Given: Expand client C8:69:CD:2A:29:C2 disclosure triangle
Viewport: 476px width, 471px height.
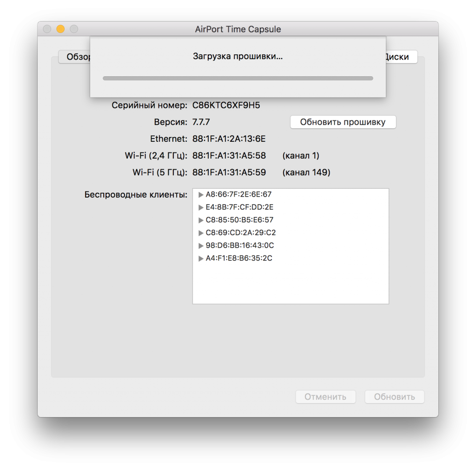Looking at the screenshot, I should pos(201,233).
